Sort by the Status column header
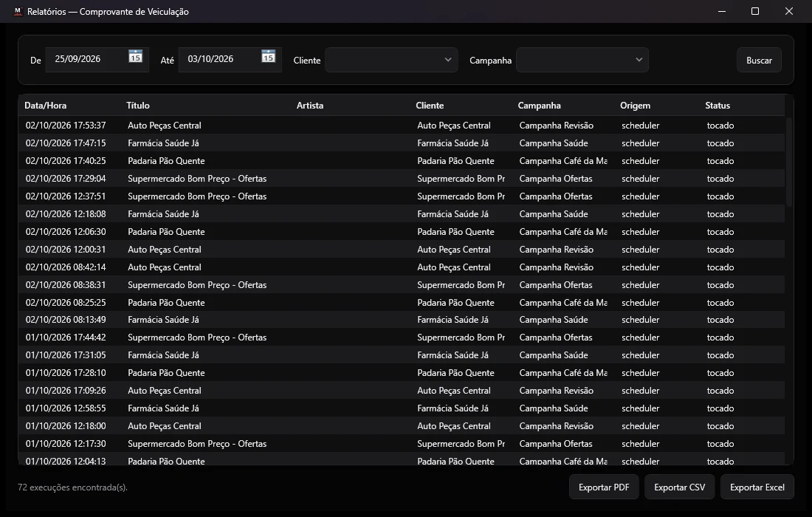Screen dimensions: 812x517 click(x=743, y=106)
